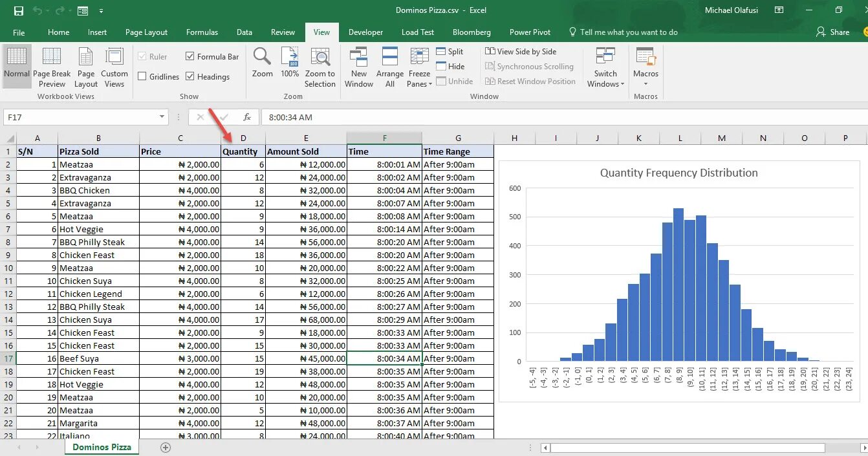
Task: Toggle the Gridlines checkbox
Action: click(142, 76)
